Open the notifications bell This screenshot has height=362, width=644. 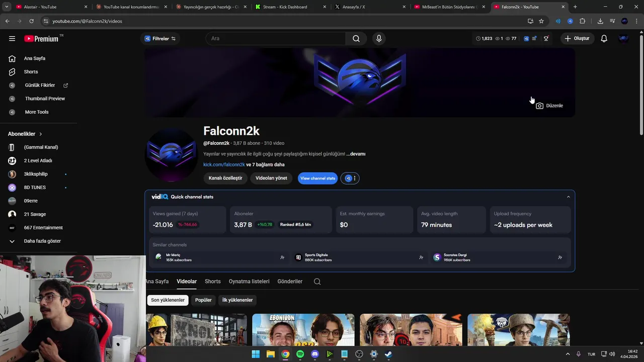pyautogui.click(x=604, y=39)
